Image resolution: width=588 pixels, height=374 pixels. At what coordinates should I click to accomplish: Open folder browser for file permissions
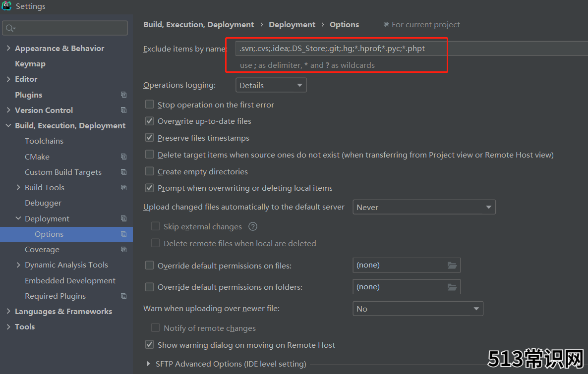point(452,266)
